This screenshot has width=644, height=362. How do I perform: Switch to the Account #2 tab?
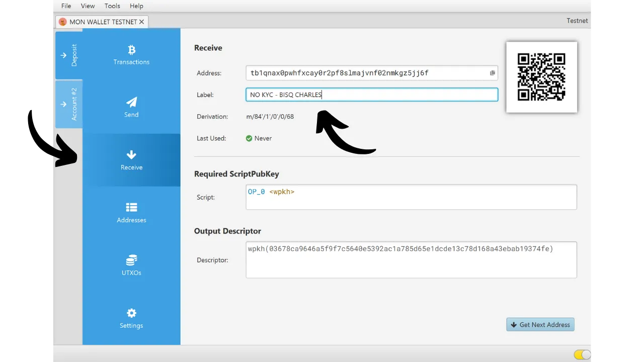pos(69,104)
